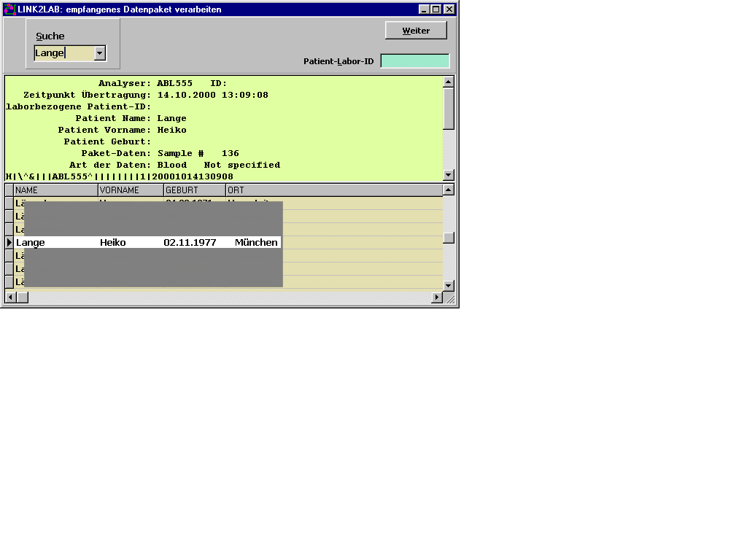The width and height of the screenshot is (747, 560).
Task: Click the VORNAME column header
Action: point(131,190)
